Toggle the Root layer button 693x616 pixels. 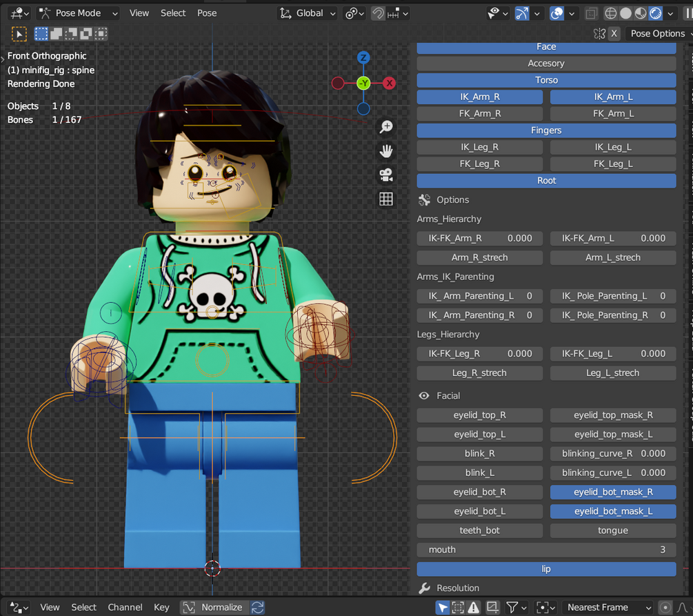(546, 181)
